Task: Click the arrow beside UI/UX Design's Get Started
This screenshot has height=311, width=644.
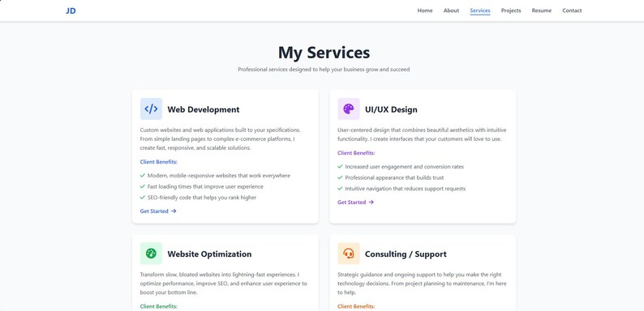Action: [x=371, y=202]
